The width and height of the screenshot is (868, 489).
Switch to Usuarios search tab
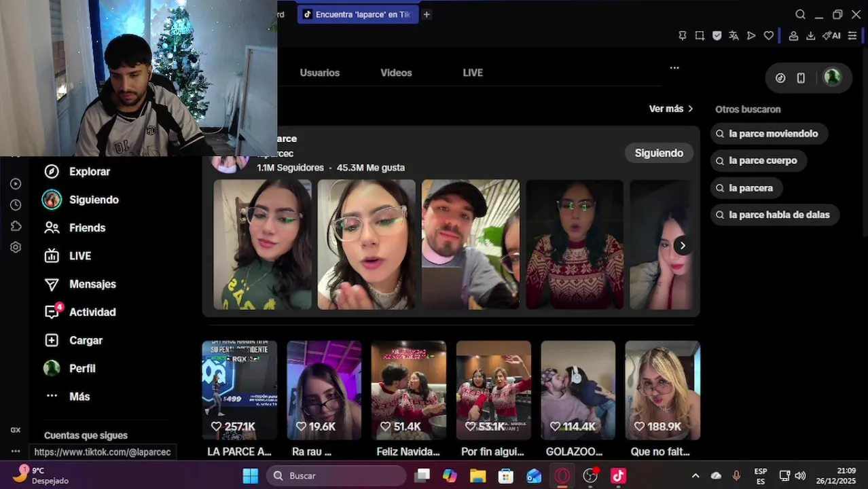coord(320,73)
